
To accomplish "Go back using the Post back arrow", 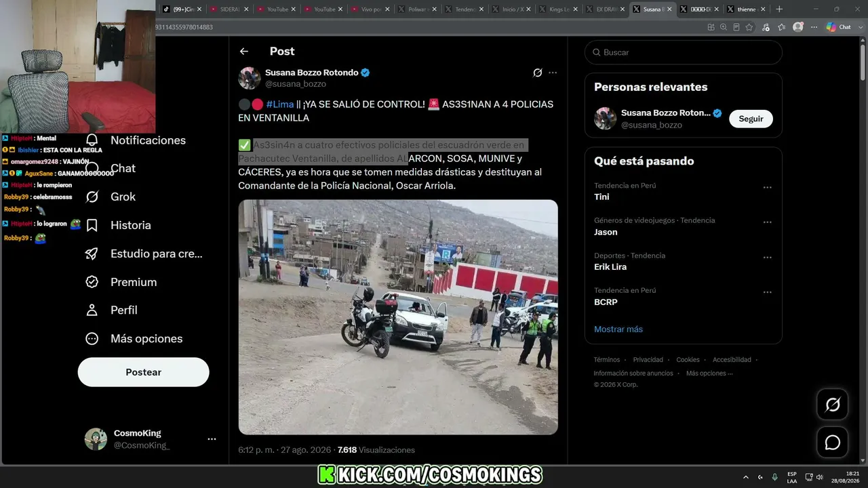I will [x=244, y=52].
